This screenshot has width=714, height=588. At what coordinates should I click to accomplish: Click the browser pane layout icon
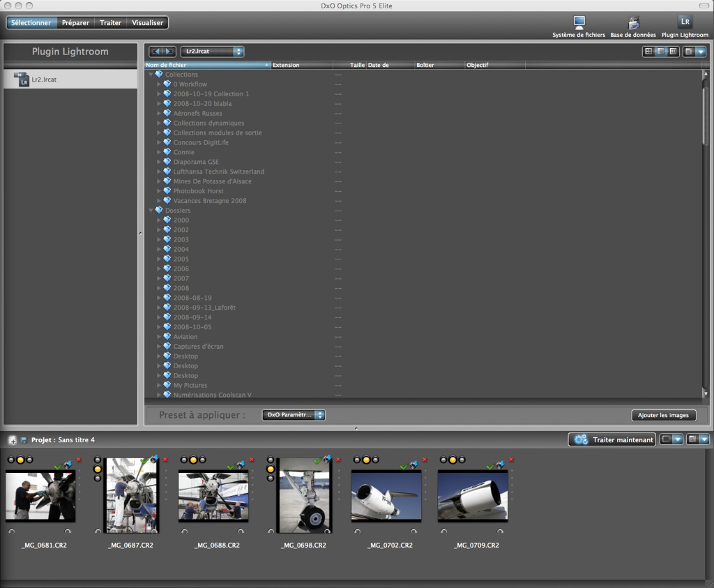coord(689,52)
